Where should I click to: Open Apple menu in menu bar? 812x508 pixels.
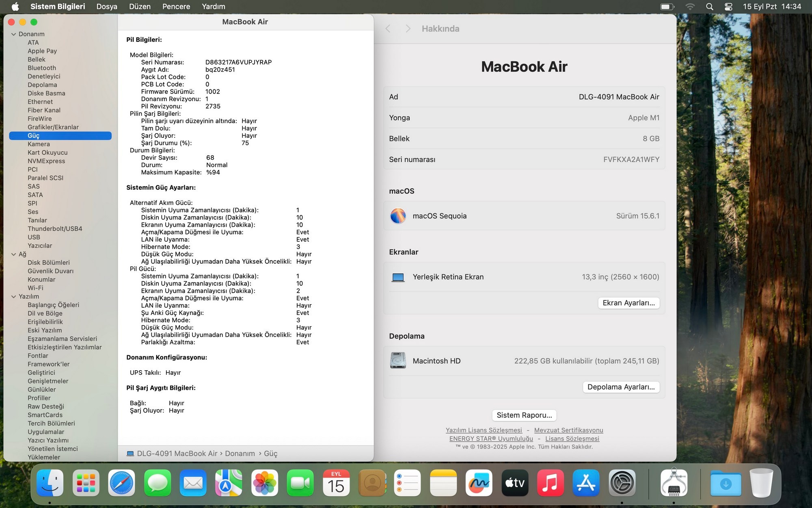point(15,7)
